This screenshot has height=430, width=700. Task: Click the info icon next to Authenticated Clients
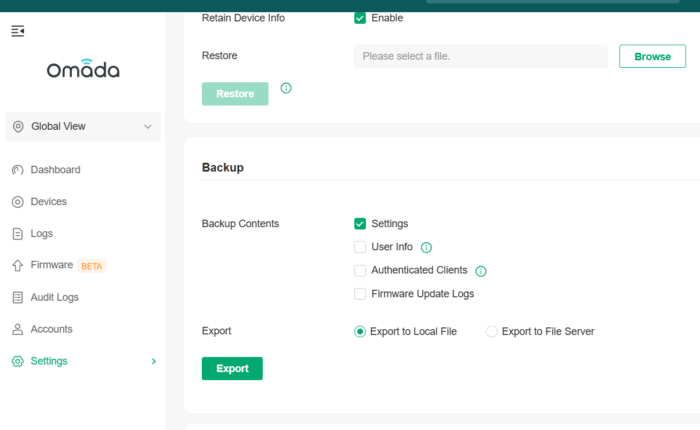click(480, 271)
